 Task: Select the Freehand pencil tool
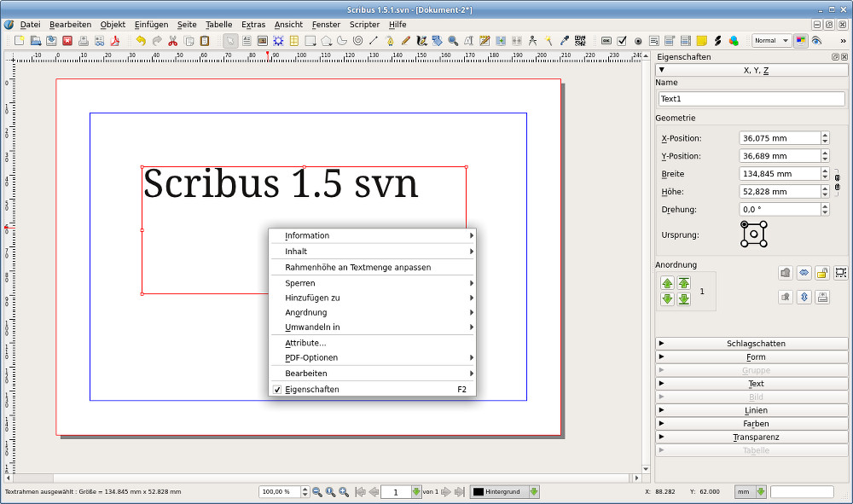(x=405, y=41)
